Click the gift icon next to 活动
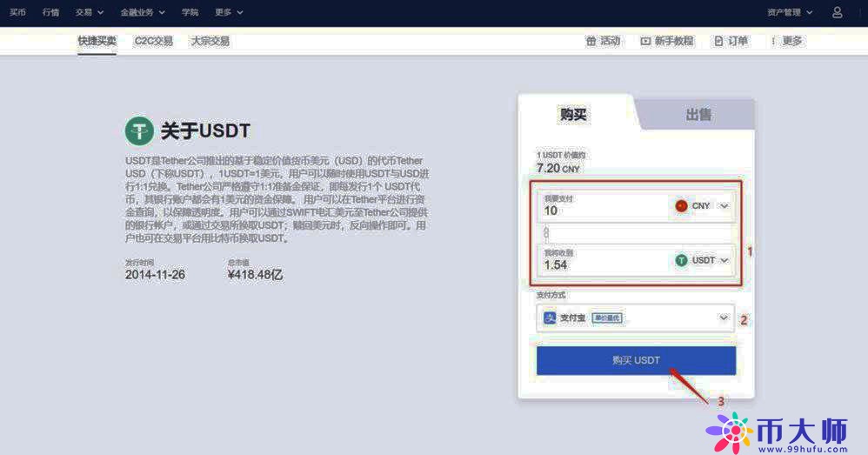Viewport: 868px width, 455px height. (591, 41)
